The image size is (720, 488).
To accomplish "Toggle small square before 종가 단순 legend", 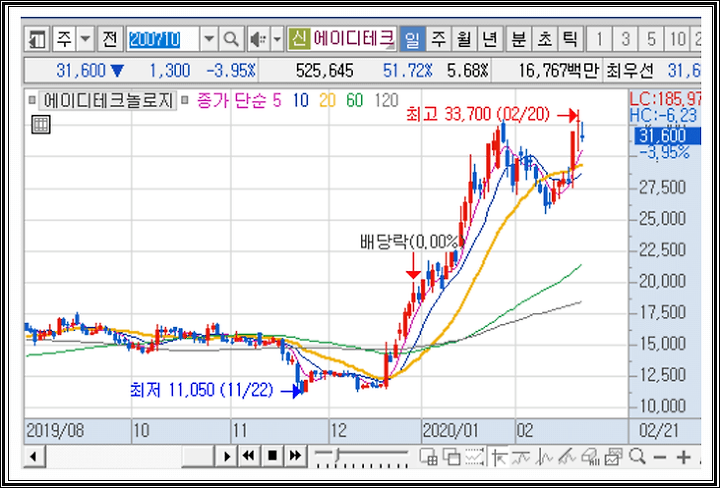I will tap(185, 99).
